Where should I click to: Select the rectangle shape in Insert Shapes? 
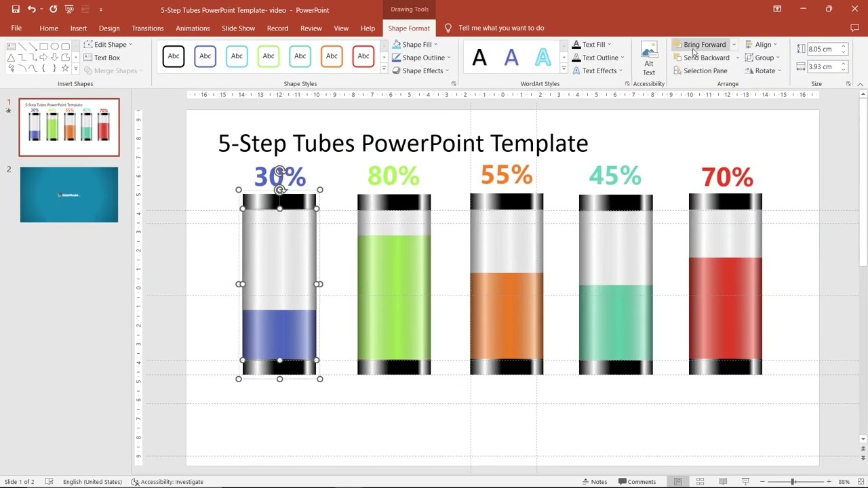tap(43, 47)
